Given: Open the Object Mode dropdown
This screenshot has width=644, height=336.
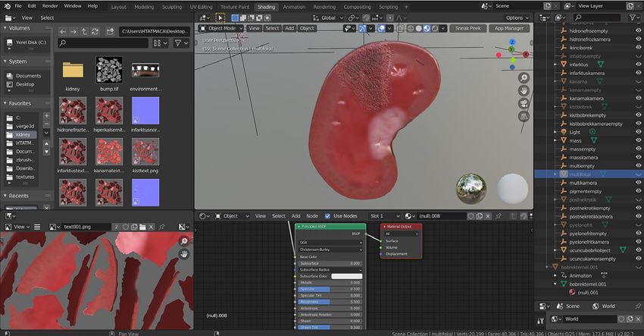Looking at the screenshot, I should point(221,28).
